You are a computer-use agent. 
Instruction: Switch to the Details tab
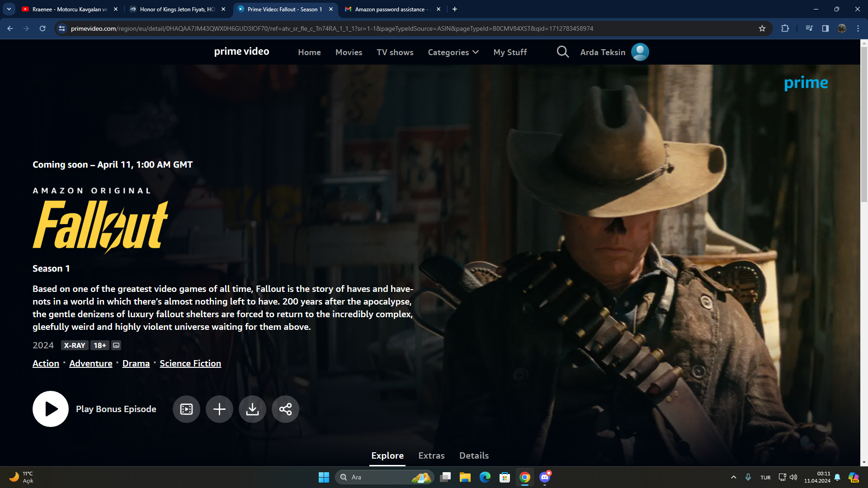coord(474,455)
